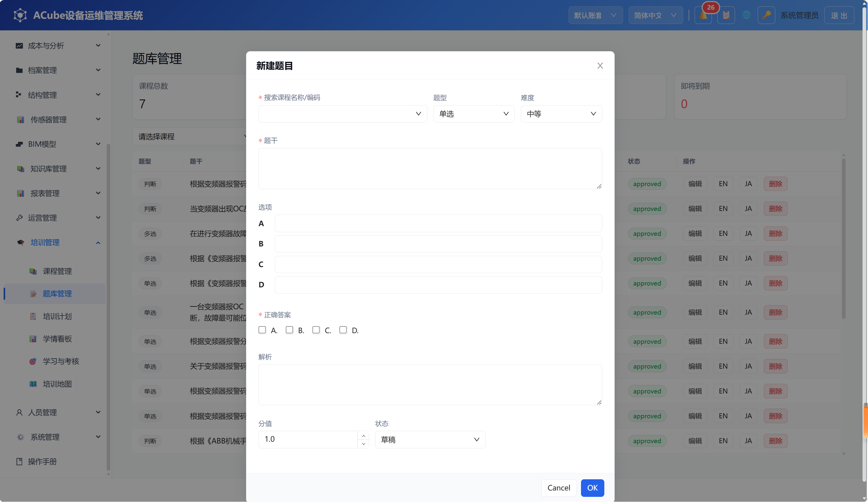Check answer option B. checkbox
868x502 pixels.
coord(289,330)
